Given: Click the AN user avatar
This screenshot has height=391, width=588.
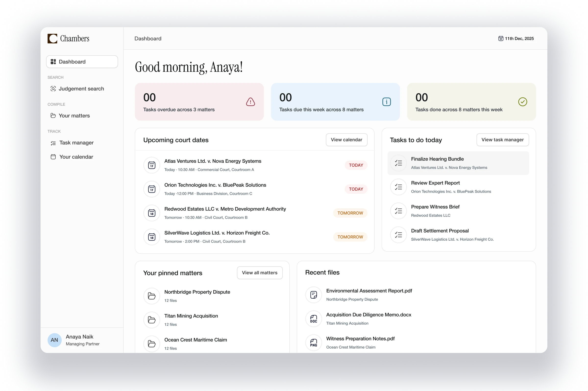Looking at the screenshot, I should 54,340.
